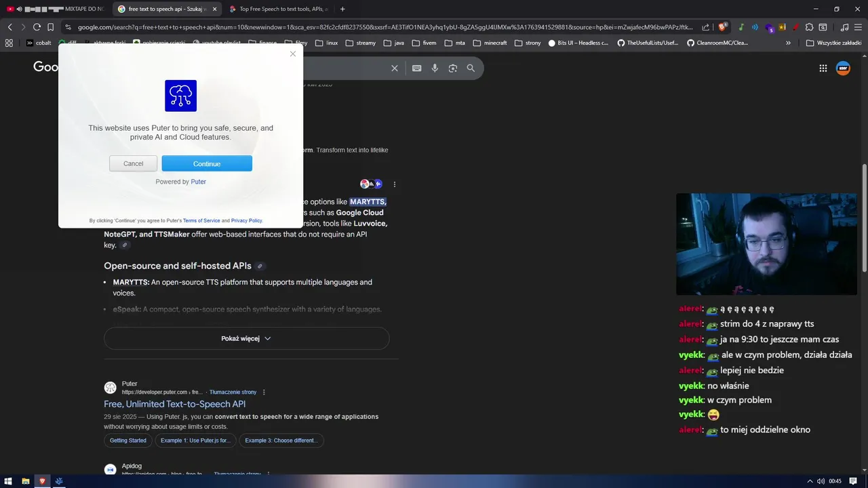Open media control music icon

pos(844,27)
